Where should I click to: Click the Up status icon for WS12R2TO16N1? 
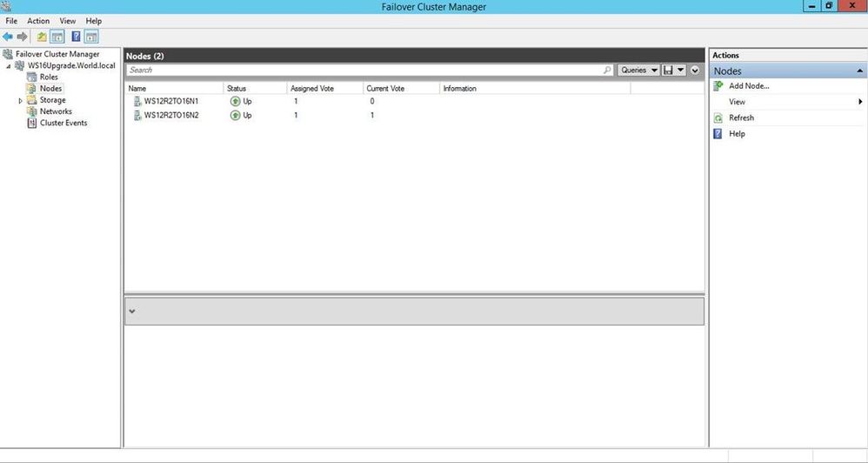(236, 101)
